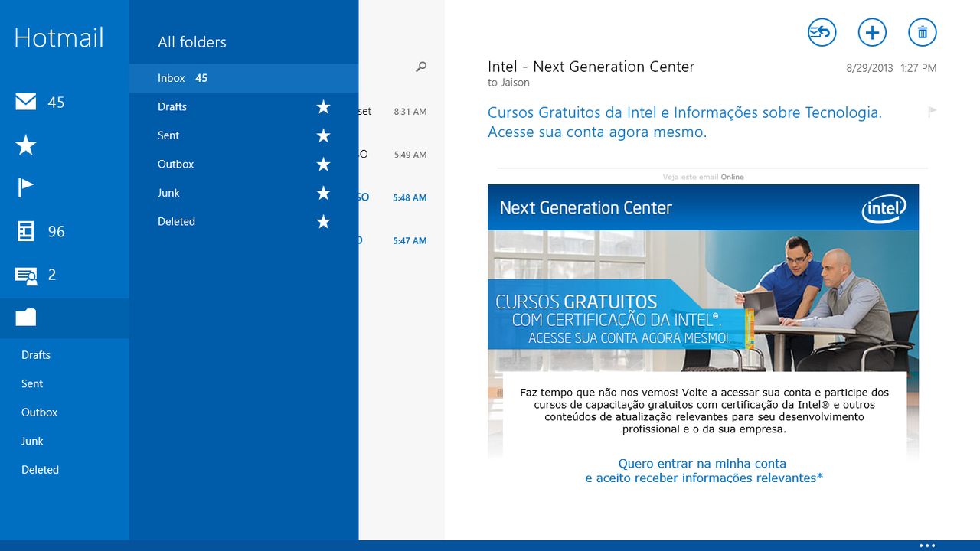Open Sent in the left sidebar
The image size is (980, 551).
(32, 383)
